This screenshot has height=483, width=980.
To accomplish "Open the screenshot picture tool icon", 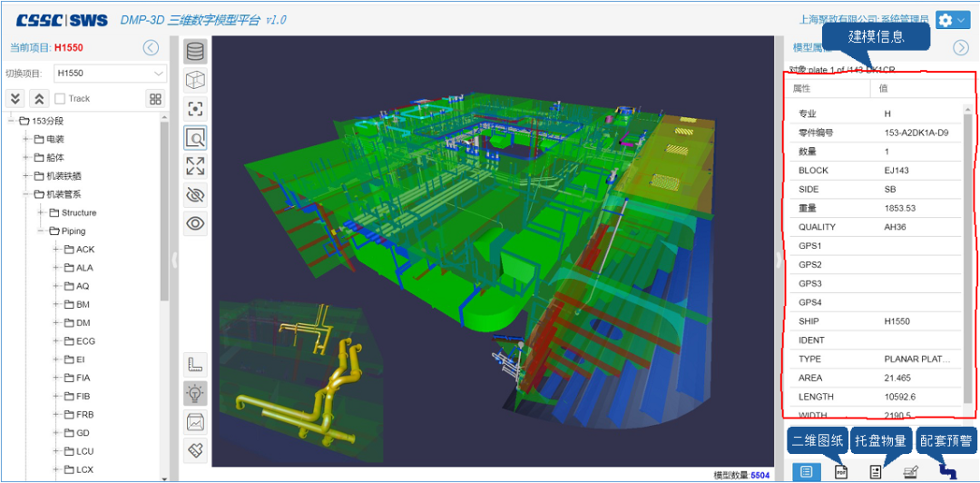I will pos(195,422).
